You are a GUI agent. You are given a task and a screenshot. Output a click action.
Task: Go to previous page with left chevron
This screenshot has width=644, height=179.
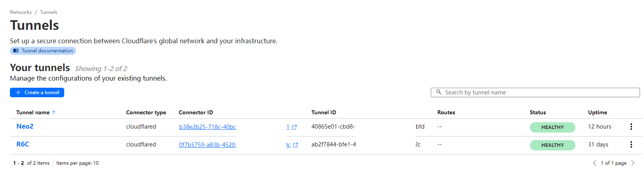click(594, 163)
